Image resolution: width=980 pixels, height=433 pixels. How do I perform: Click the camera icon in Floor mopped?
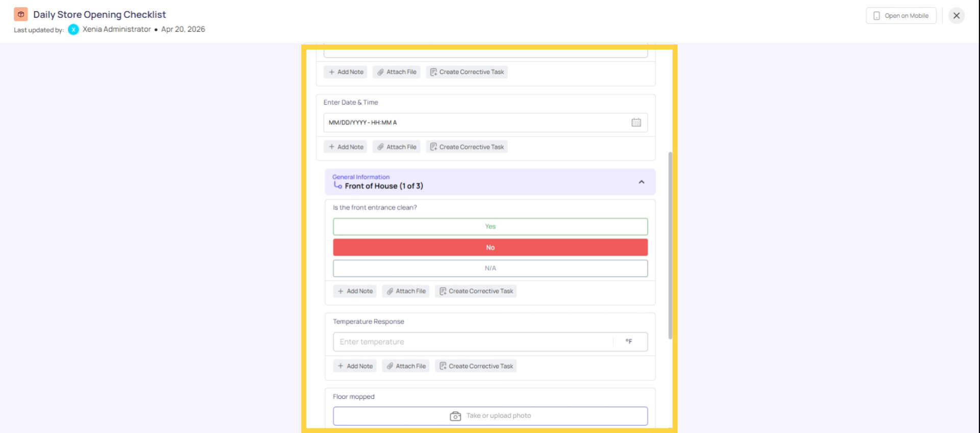pos(455,416)
